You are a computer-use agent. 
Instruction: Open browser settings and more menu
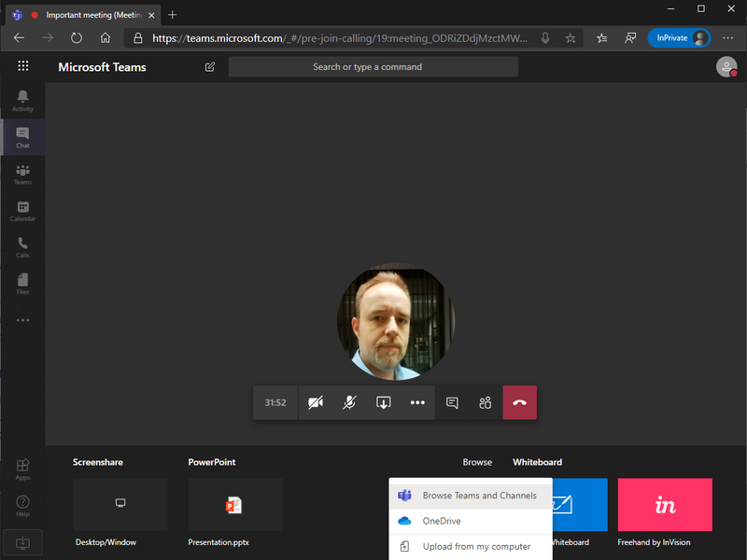[x=728, y=38]
